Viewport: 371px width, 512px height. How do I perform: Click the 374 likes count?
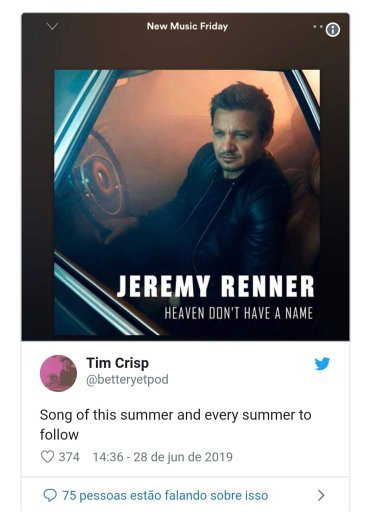click(x=69, y=457)
